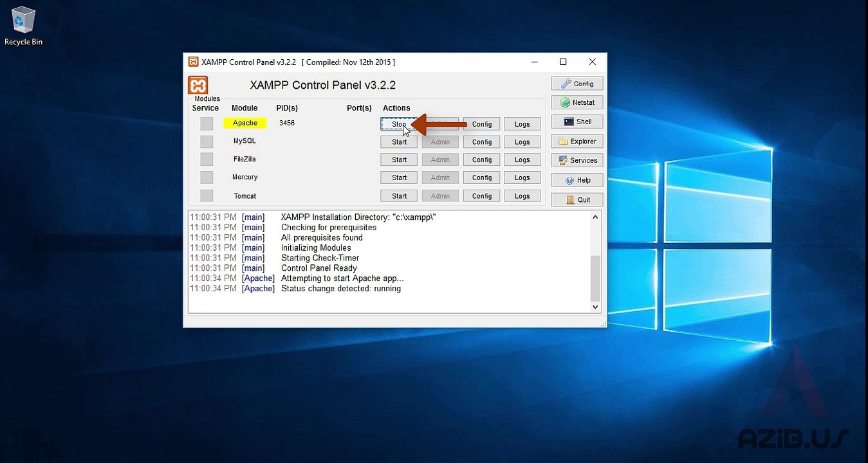The height and width of the screenshot is (463, 868).
Task: Close the XAMPP Control Panel window
Action: (592, 62)
